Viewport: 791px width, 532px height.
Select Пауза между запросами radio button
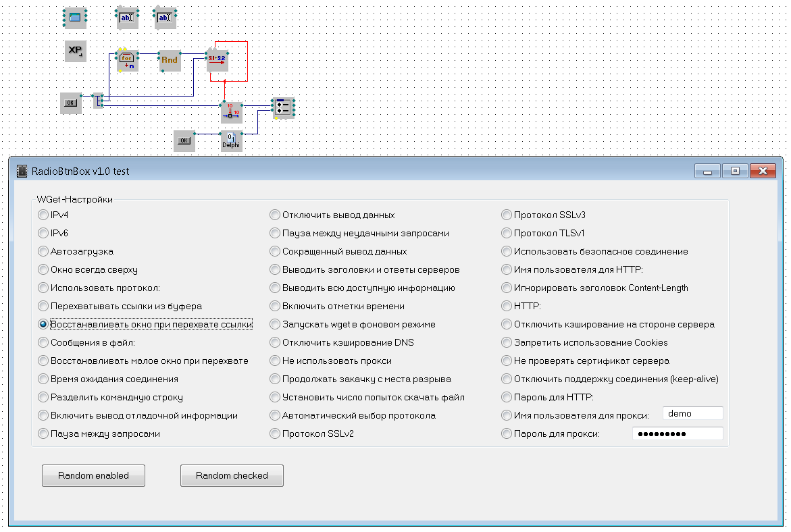[99, 433]
